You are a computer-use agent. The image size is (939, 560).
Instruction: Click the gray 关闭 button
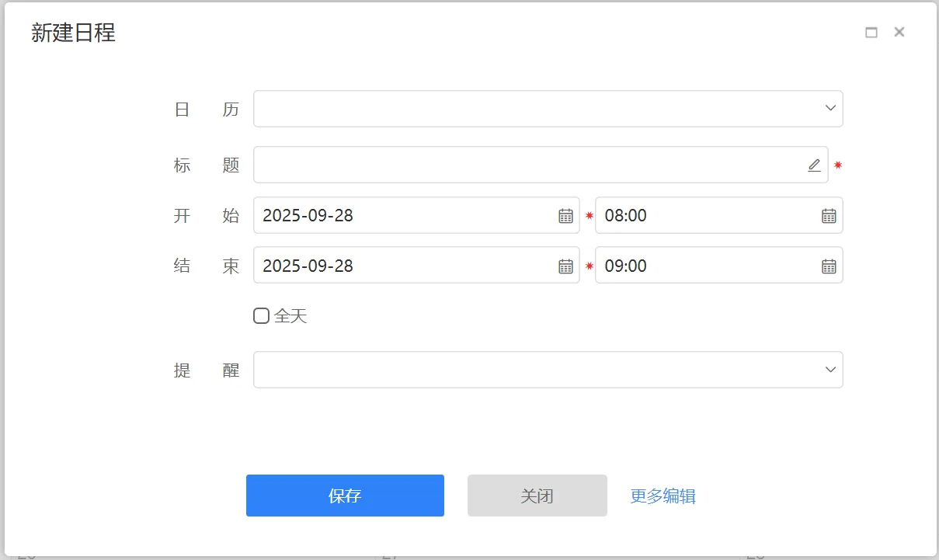[x=537, y=496]
